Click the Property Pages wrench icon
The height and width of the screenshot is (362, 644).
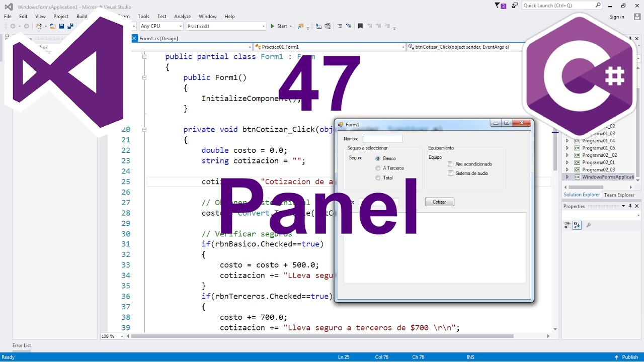click(589, 225)
